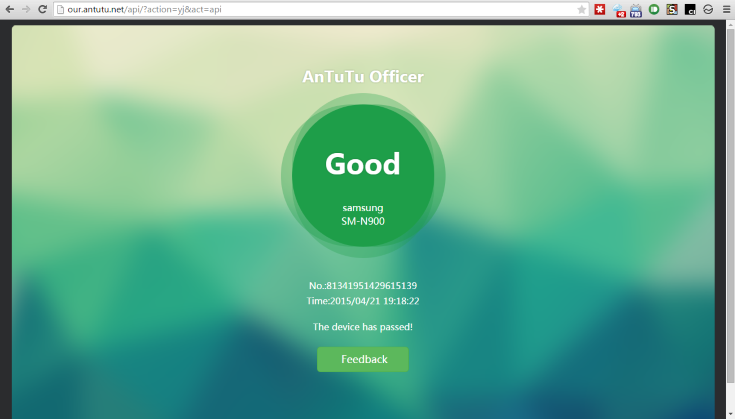Open the round wave-face extension
Screen dimensions: 735x419
coord(708,9)
